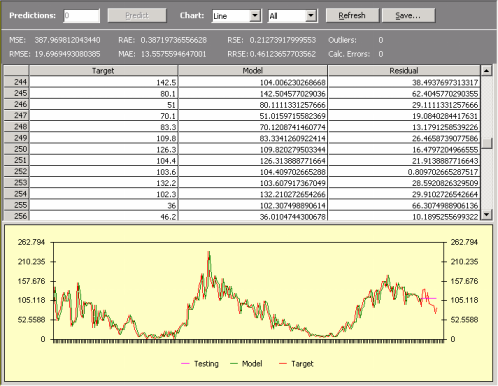Select row header 247
The width and height of the screenshot is (498, 386).
click(16, 115)
